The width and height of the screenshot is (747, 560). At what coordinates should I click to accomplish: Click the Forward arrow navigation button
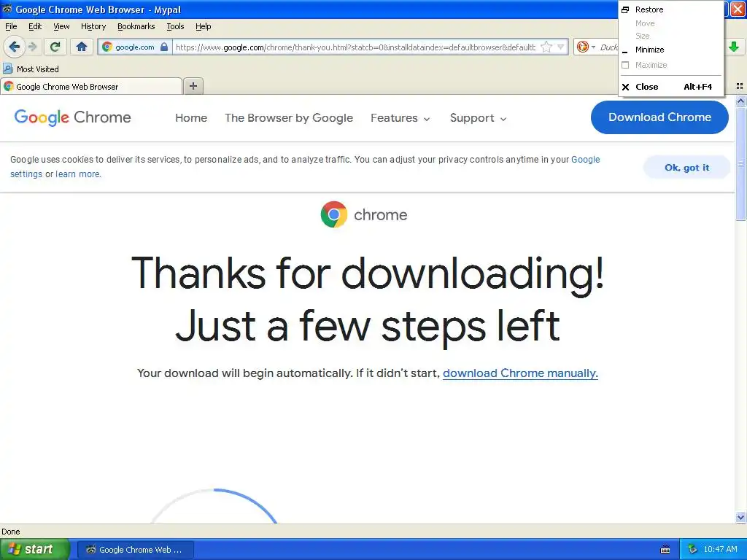32,47
